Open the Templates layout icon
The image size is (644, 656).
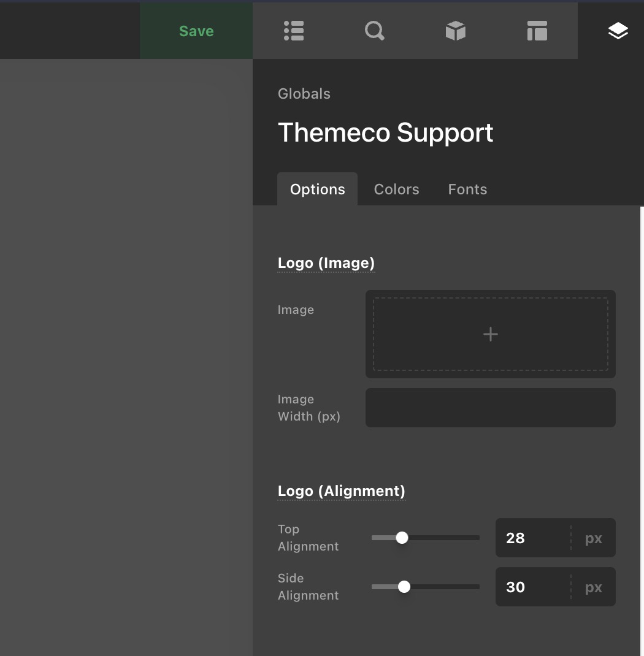click(537, 31)
